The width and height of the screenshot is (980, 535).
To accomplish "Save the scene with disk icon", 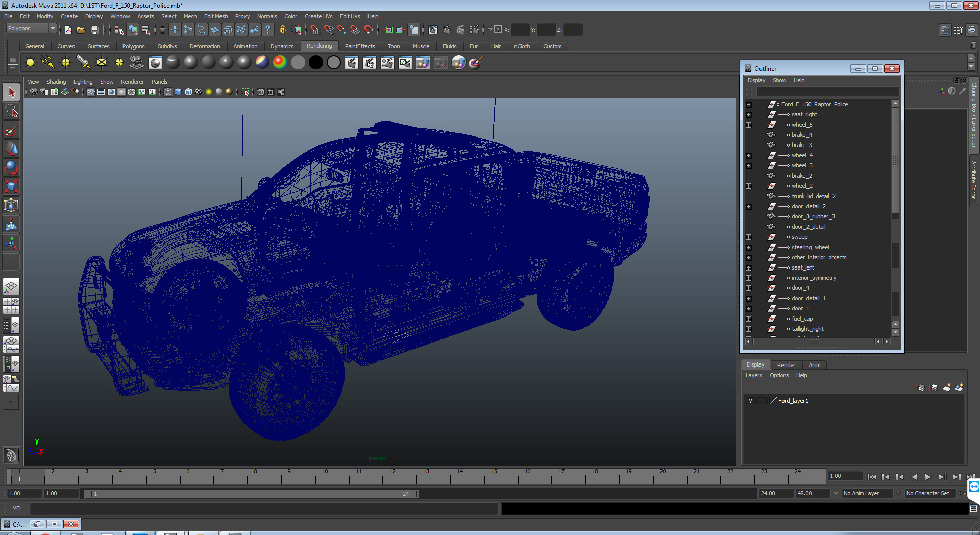I will click(x=94, y=30).
